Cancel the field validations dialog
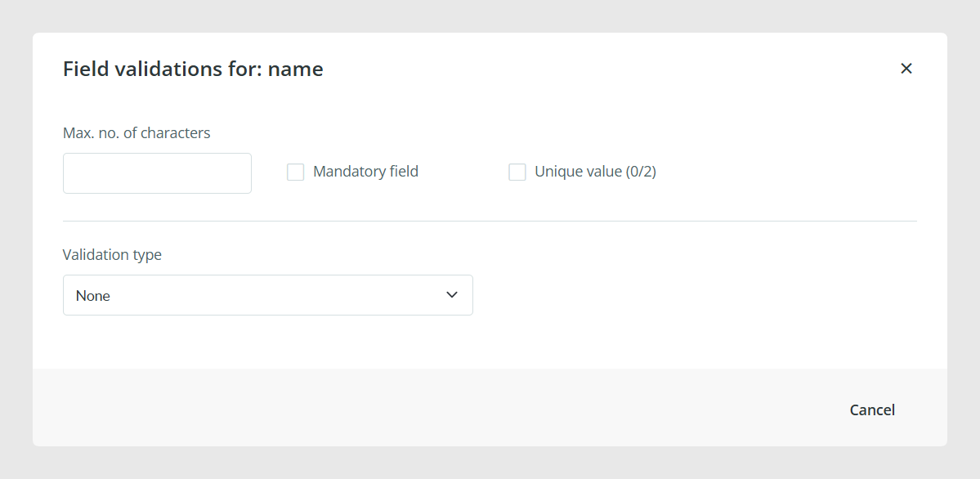The height and width of the screenshot is (479, 980). pyautogui.click(x=872, y=410)
